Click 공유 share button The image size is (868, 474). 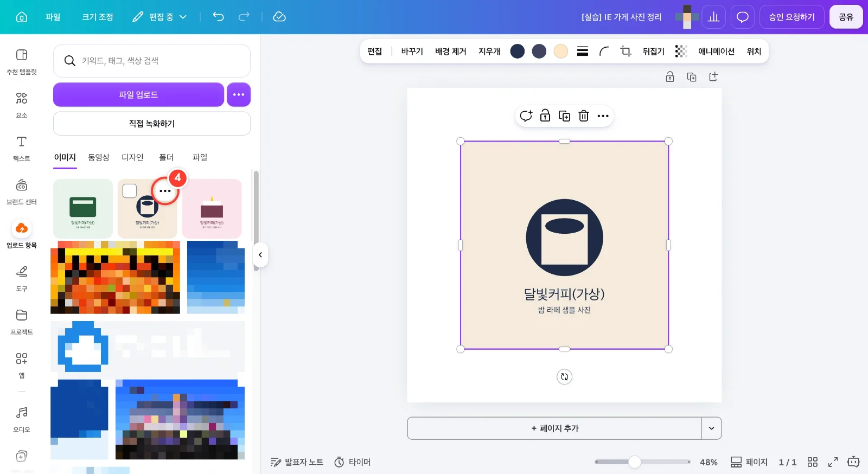coord(846,17)
